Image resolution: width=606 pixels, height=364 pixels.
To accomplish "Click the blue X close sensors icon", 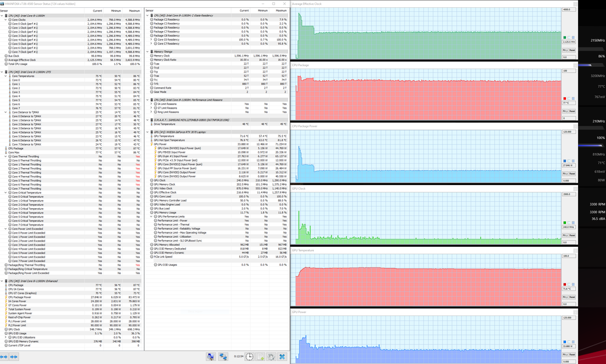I will pos(282,357).
